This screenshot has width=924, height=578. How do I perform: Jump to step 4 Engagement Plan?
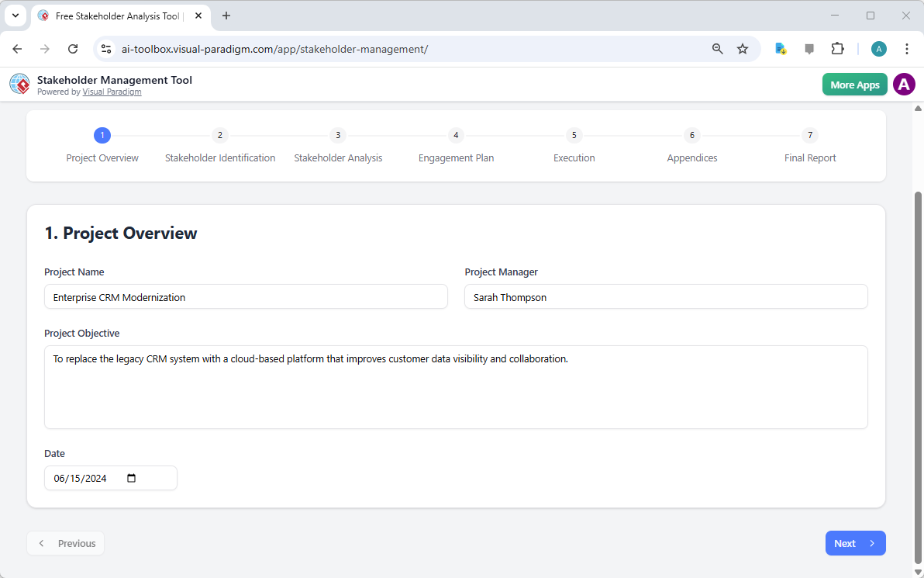[456, 135]
